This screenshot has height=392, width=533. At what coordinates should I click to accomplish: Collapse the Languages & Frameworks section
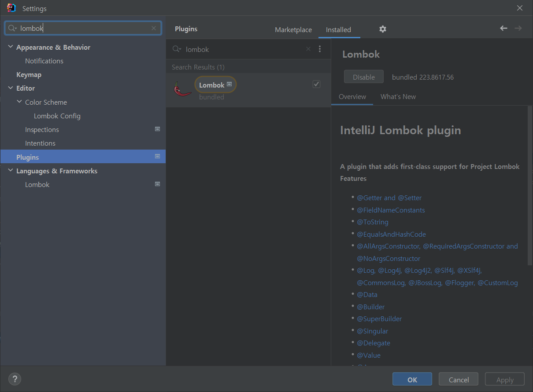pos(11,171)
